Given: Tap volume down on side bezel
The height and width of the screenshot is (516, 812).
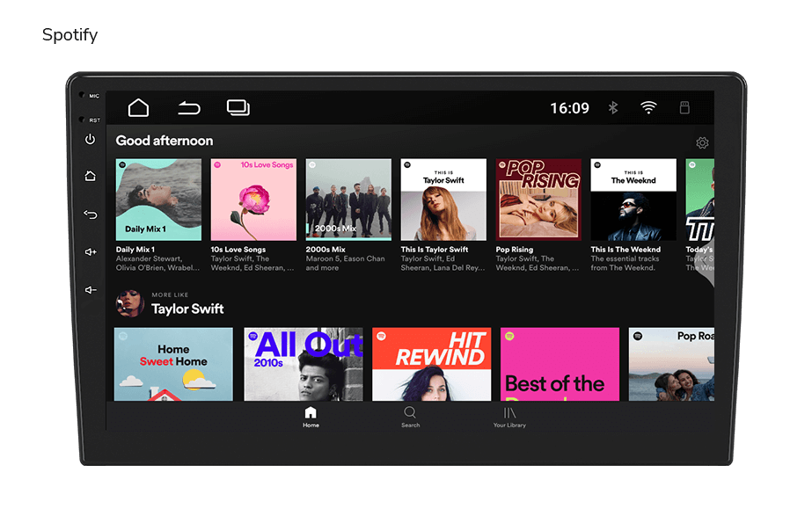Looking at the screenshot, I should click(x=91, y=290).
